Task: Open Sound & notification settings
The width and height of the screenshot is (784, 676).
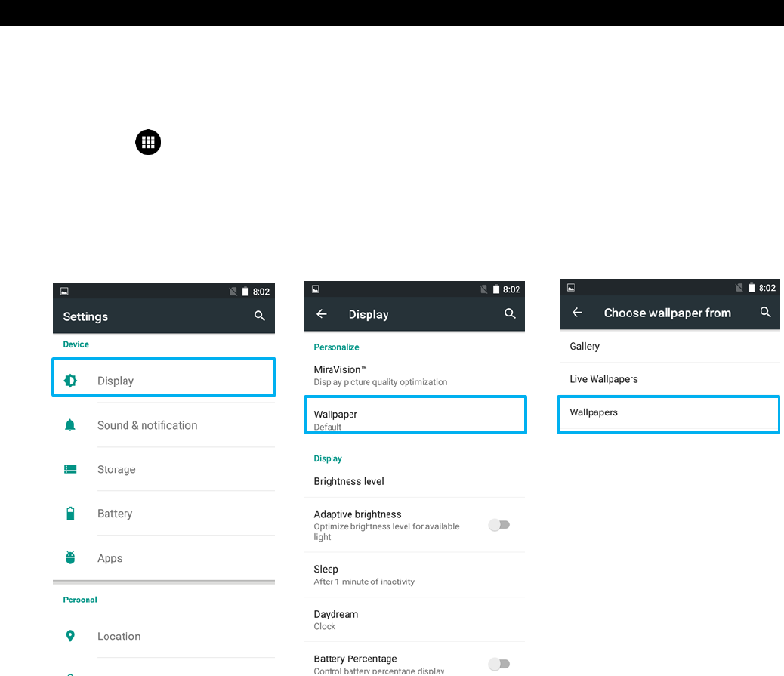Action: (163, 425)
